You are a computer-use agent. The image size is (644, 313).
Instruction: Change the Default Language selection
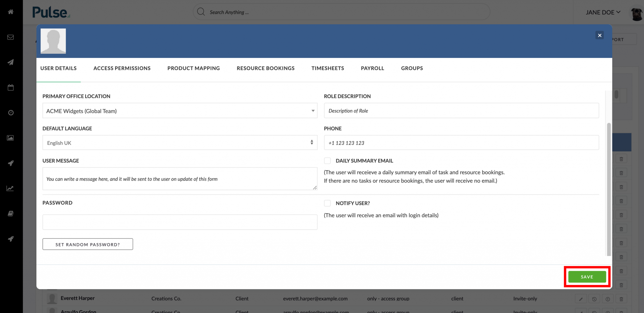pos(180,143)
